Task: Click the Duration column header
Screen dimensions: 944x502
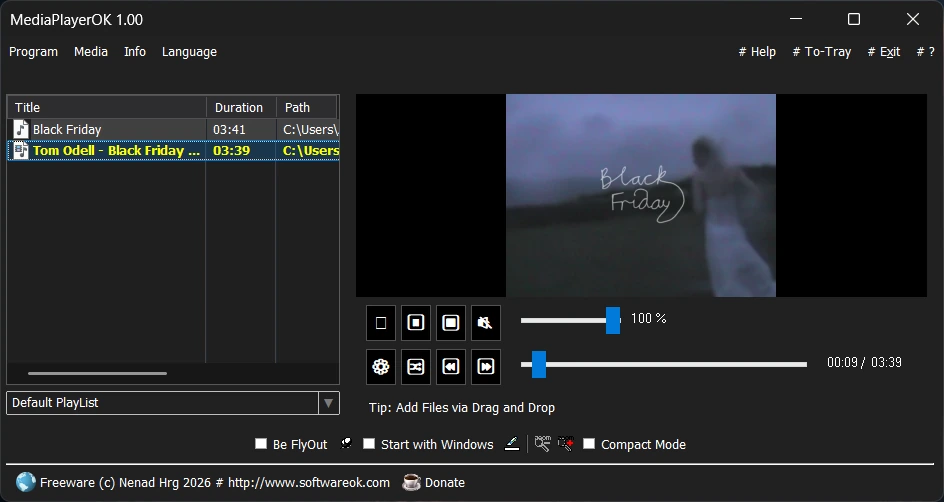Action: point(241,107)
